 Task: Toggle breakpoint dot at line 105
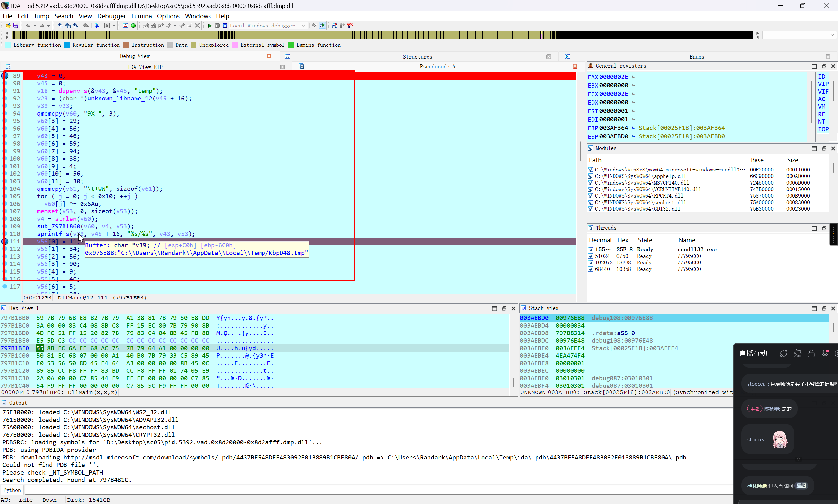pyautogui.click(x=5, y=196)
